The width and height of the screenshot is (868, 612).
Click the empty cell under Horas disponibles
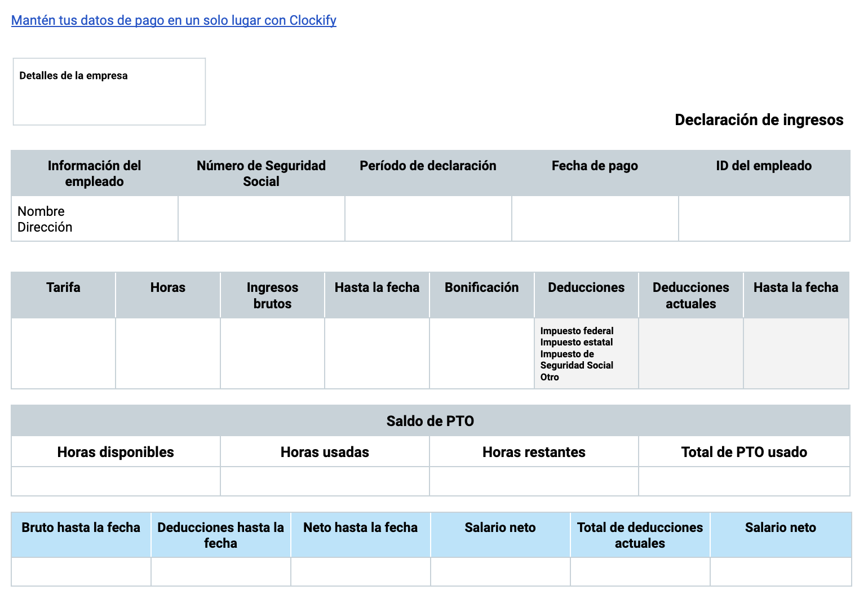[116, 481]
